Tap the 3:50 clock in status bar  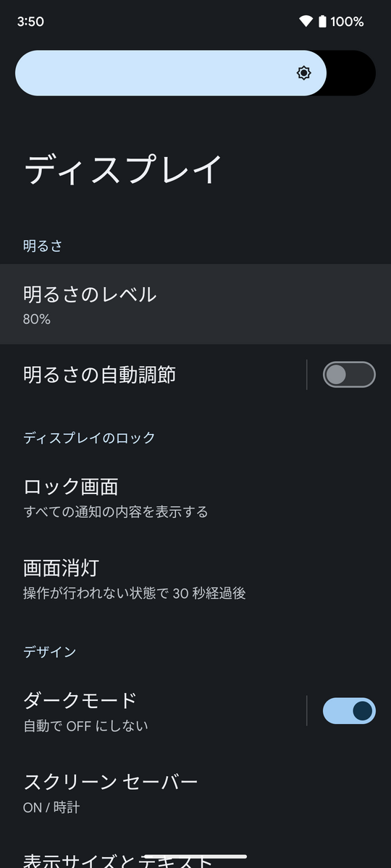tap(30, 22)
